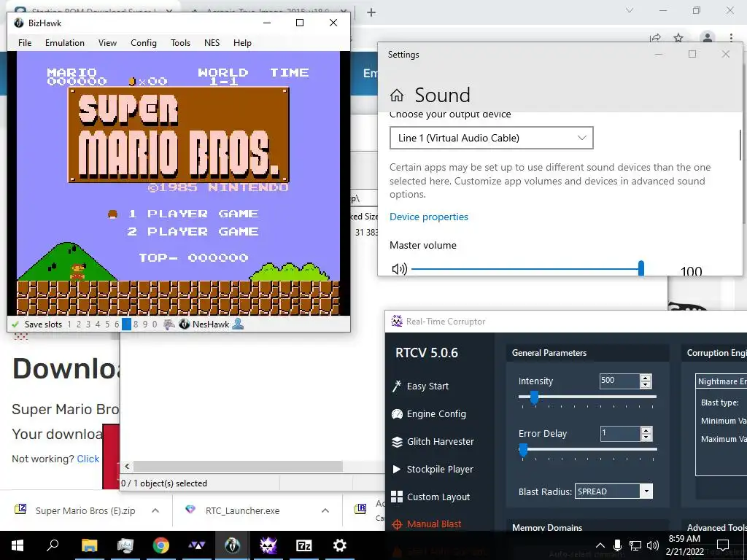Select highlighted save slot 7 in BizHawk
Viewport: 747px width, 560px height.
[126, 324]
